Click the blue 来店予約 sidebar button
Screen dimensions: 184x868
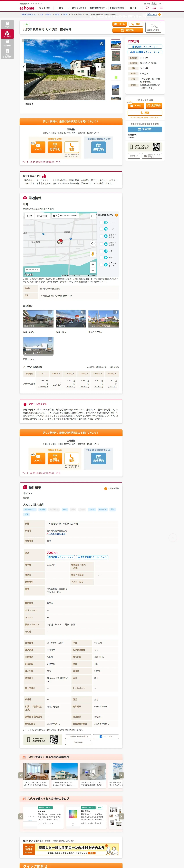click(x=145, y=129)
